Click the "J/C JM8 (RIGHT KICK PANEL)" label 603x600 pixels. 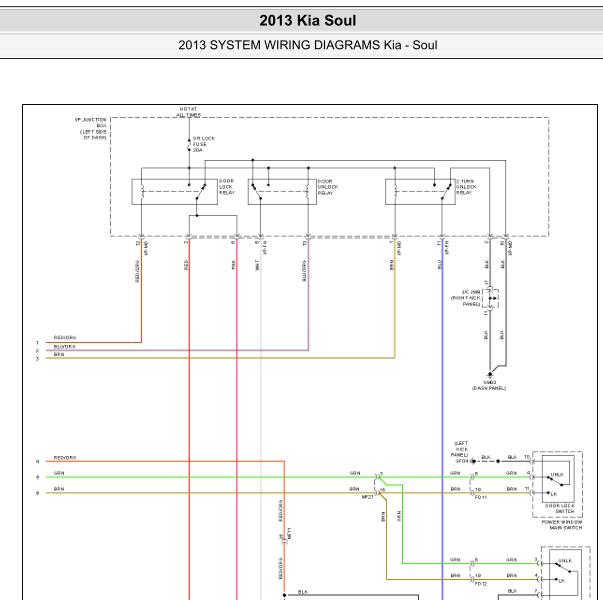pyautogui.click(x=466, y=298)
